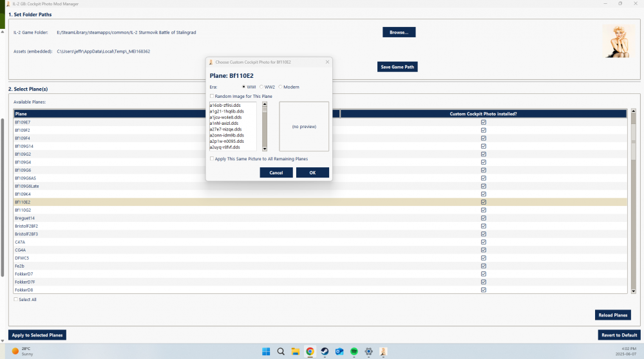Open Spotify from the taskbar

[354, 352]
